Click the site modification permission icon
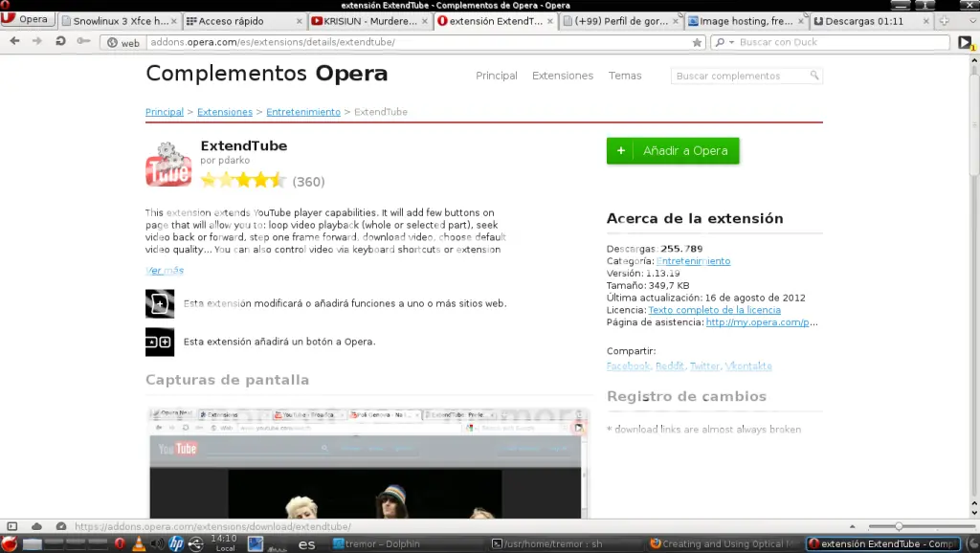 [160, 303]
